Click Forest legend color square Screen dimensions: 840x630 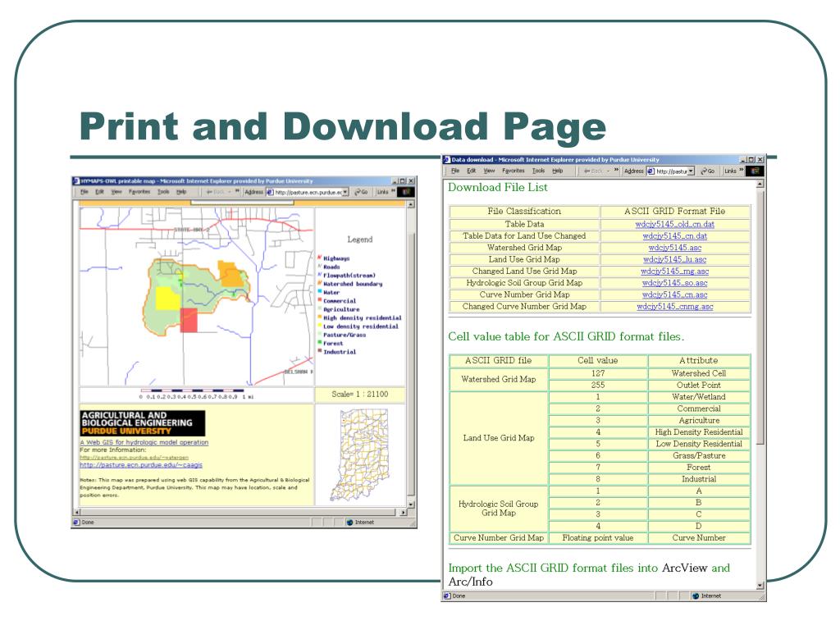pyautogui.click(x=320, y=342)
